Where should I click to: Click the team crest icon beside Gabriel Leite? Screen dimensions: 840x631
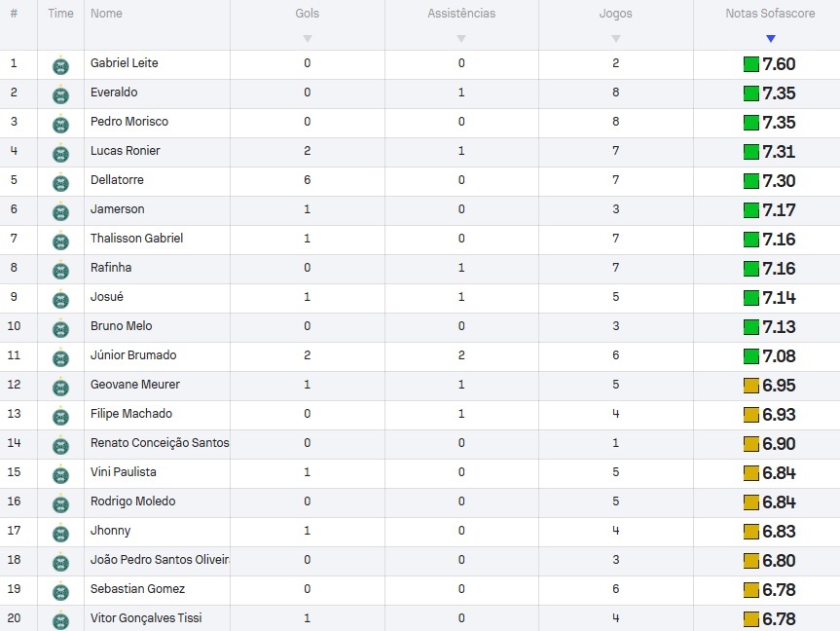click(60, 65)
